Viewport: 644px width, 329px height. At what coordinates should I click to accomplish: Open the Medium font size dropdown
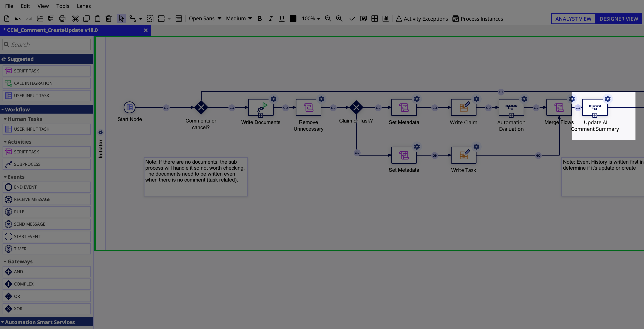pos(239,19)
